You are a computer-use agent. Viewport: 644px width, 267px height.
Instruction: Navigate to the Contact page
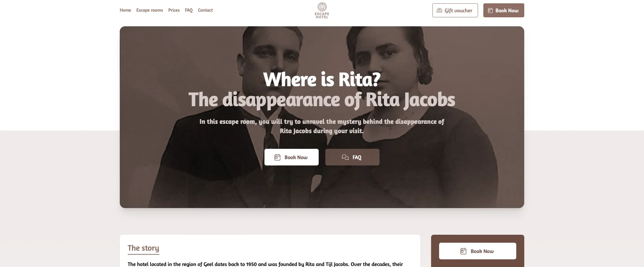205,10
